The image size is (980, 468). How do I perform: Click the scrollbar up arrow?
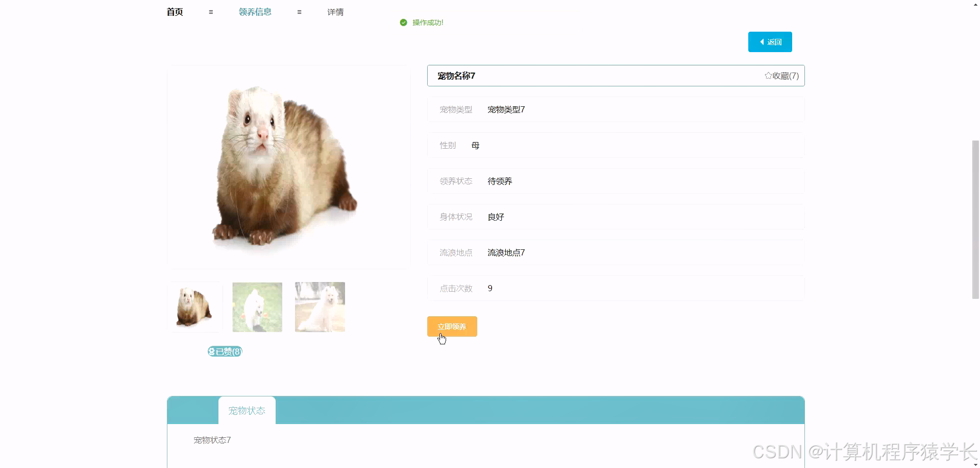coord(975,4)
